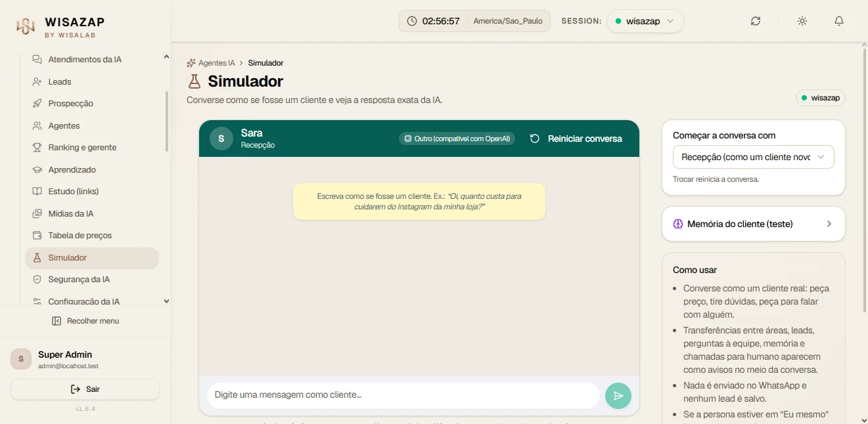The height and width of the screenshot is (424, 868).
Task: Click Sair logout button
Action: [x=85, y=389]
